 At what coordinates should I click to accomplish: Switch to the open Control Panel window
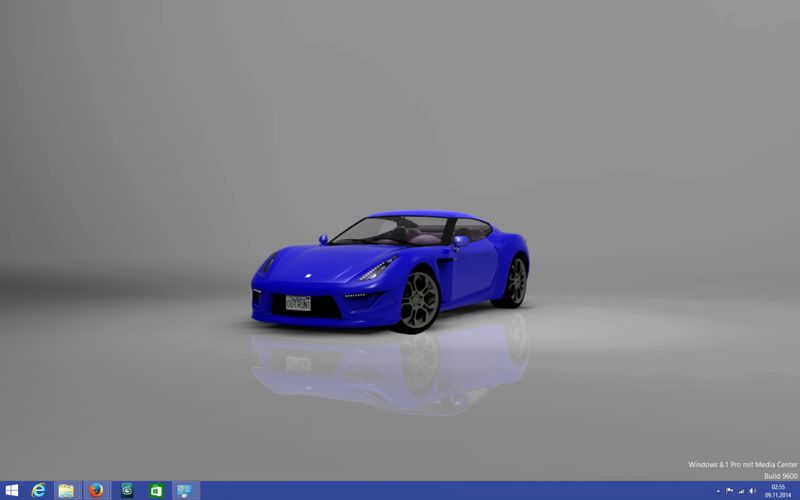pyautogui.click(x=185, y=491)
